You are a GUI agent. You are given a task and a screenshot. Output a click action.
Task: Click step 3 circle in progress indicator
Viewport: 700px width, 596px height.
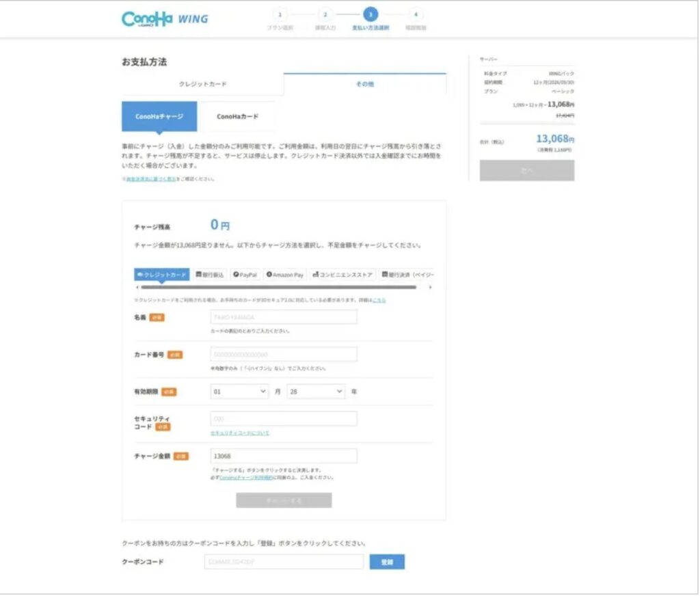370,14
